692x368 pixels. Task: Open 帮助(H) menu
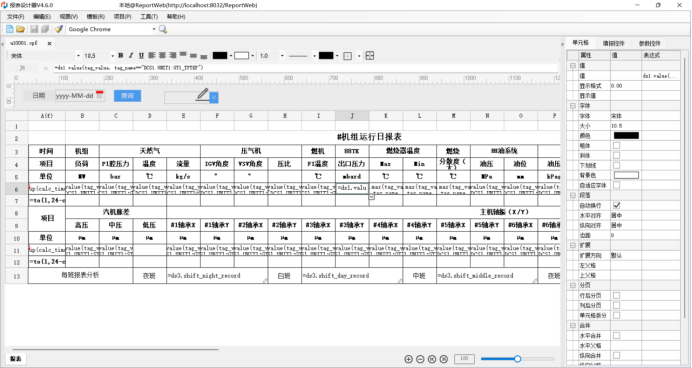tap(176, 17)
